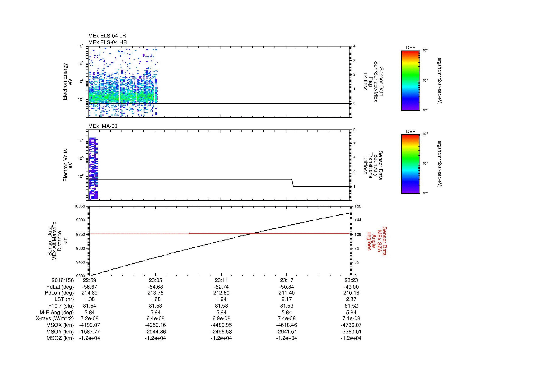Click the 180 SZA axis tick
Viewport: 555px width, 392px height.
tap(358, 206)
